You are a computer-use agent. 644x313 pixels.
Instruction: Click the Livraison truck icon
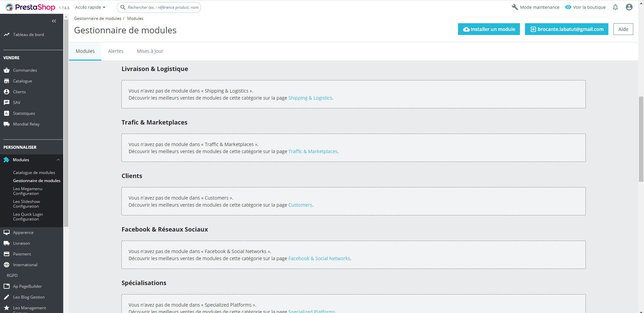coord(6,243)
